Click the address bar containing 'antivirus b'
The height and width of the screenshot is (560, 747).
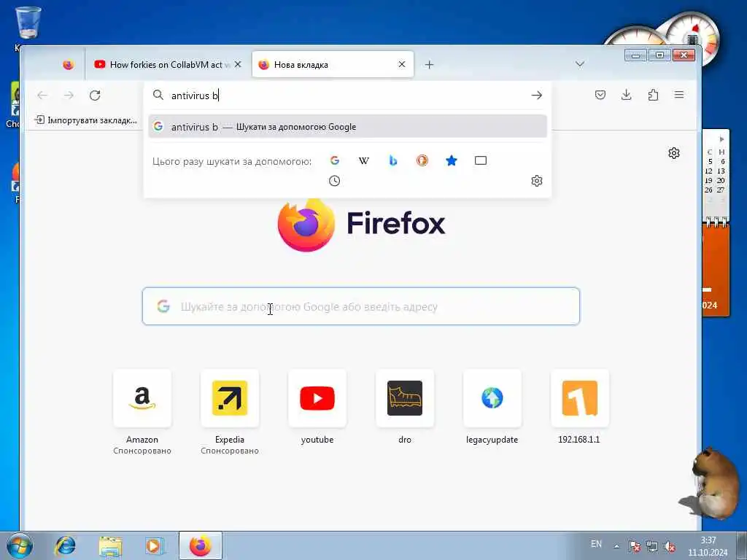pyautogui.click(x=348, y=96)
